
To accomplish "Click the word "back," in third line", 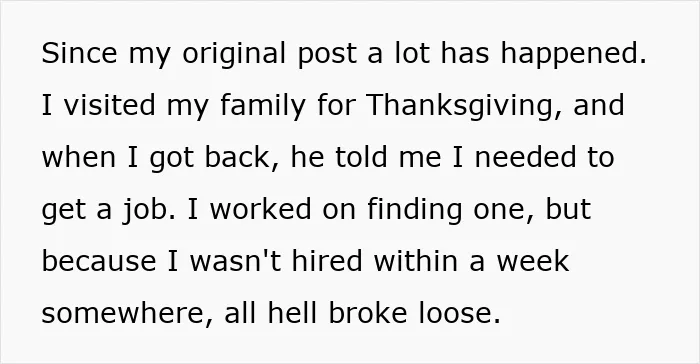I will click(242, 159).
